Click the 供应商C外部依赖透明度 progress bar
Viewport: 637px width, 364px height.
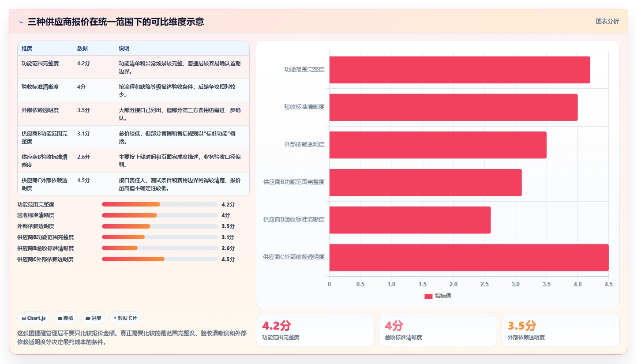[160, 259]
